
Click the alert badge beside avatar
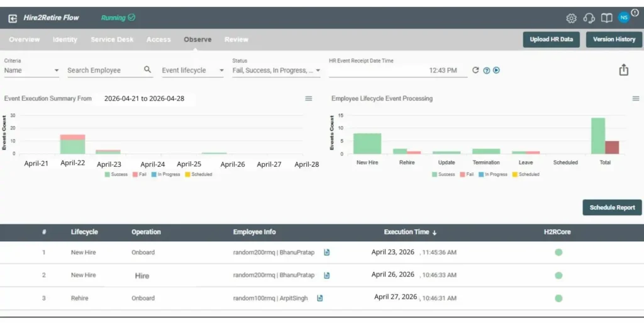click(635, 13)
